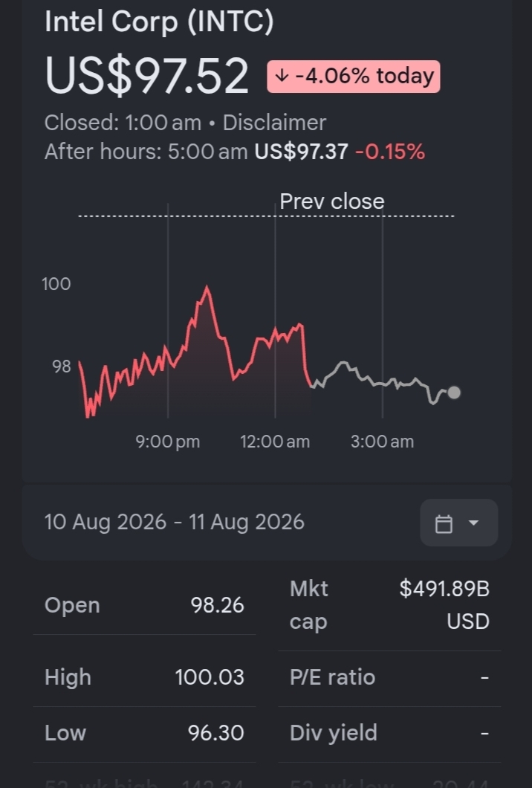This screenshot has height=788, width=532.
Task: Click the 3:00 am chart axis label
Action: (383, 442)
